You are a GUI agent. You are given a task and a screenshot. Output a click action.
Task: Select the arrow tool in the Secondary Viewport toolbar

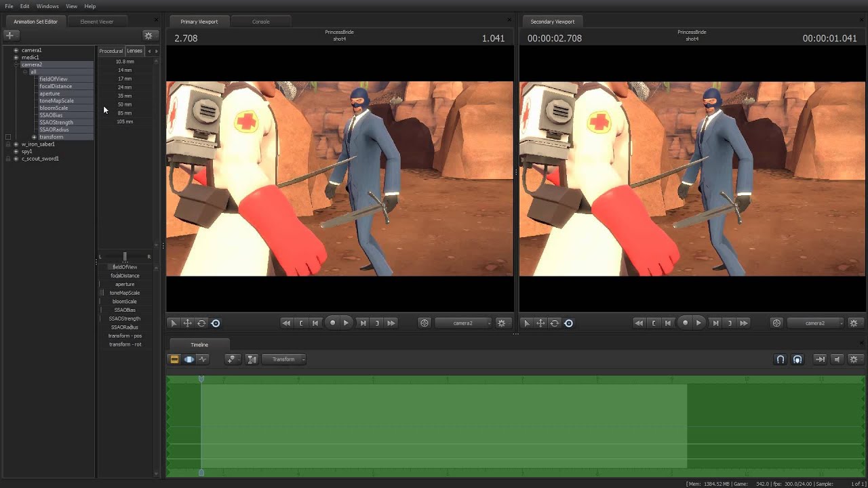pos(527,323)
